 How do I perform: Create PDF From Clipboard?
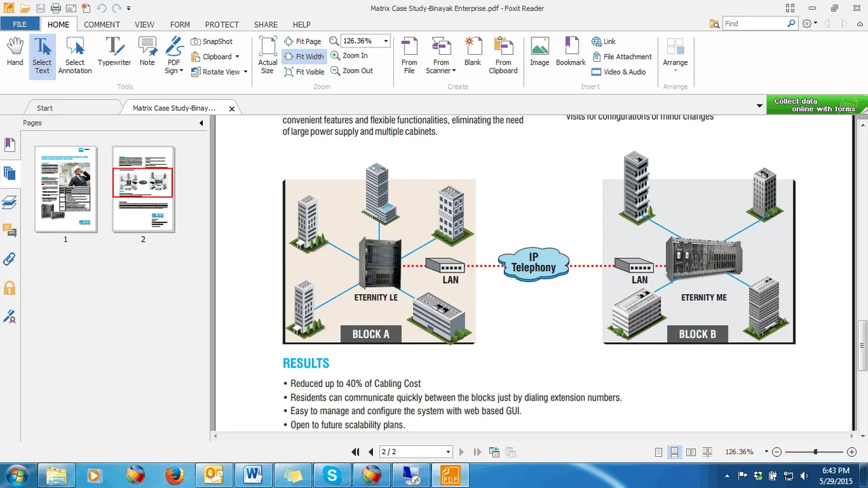click(x=503, y=56)
